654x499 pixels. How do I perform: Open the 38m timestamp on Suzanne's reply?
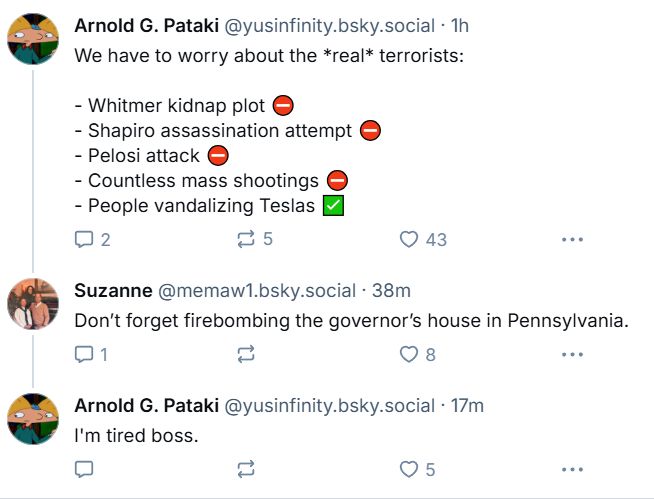pos(391,291)
